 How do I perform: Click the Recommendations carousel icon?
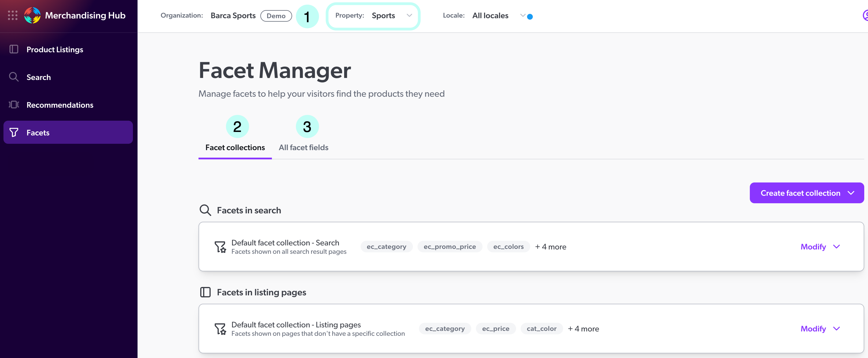pyautogui.click(x=14, y=105)
